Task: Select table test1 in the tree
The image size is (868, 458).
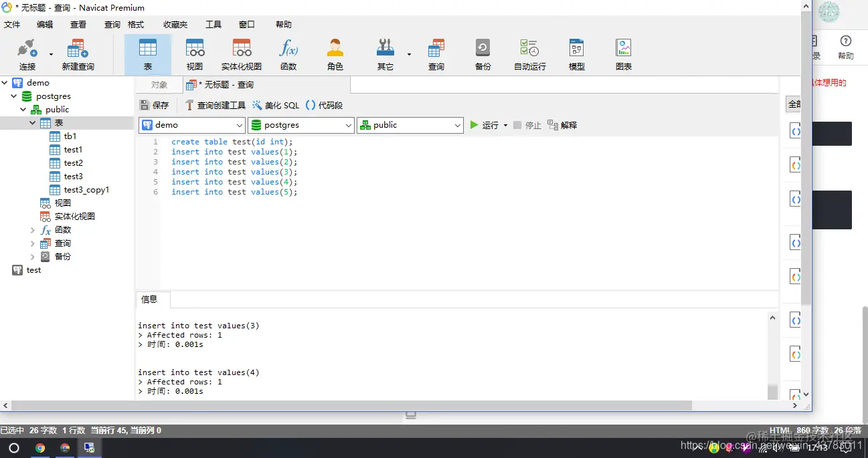Action: (x=73, y=150)
